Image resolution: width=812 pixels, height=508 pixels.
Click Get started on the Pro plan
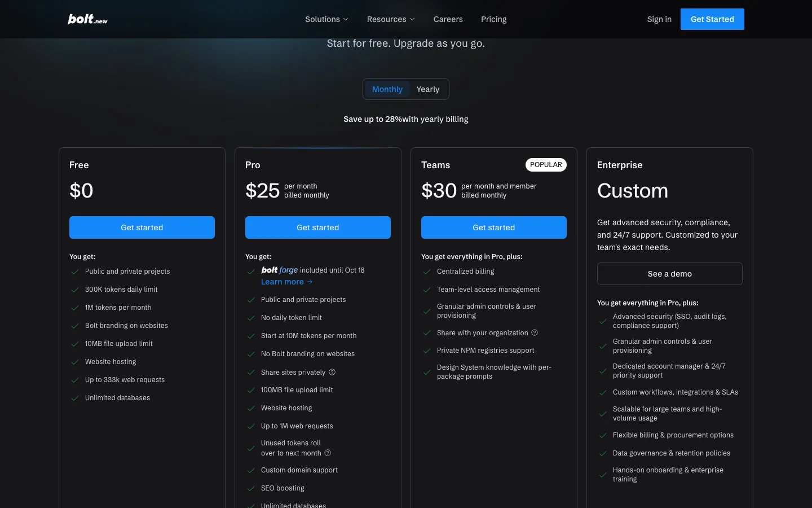318,227
